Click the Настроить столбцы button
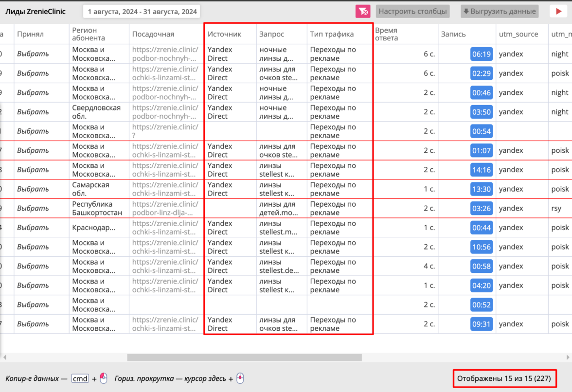572x392 pixels. point(413,11)
